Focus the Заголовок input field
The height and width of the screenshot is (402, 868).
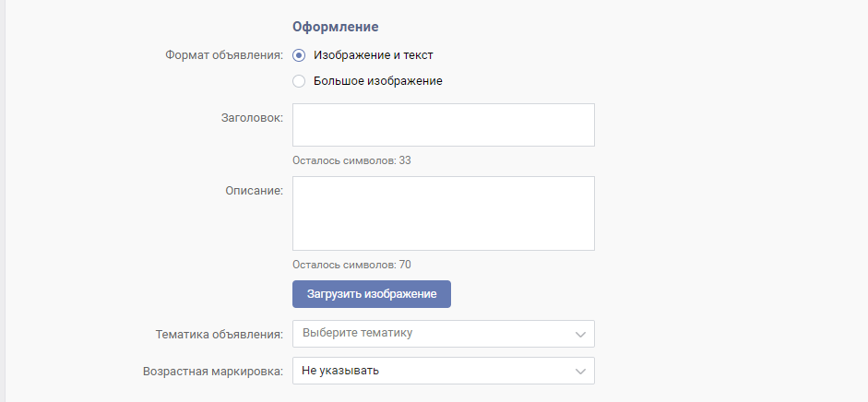pyautogui.click(x=444, y=125)
